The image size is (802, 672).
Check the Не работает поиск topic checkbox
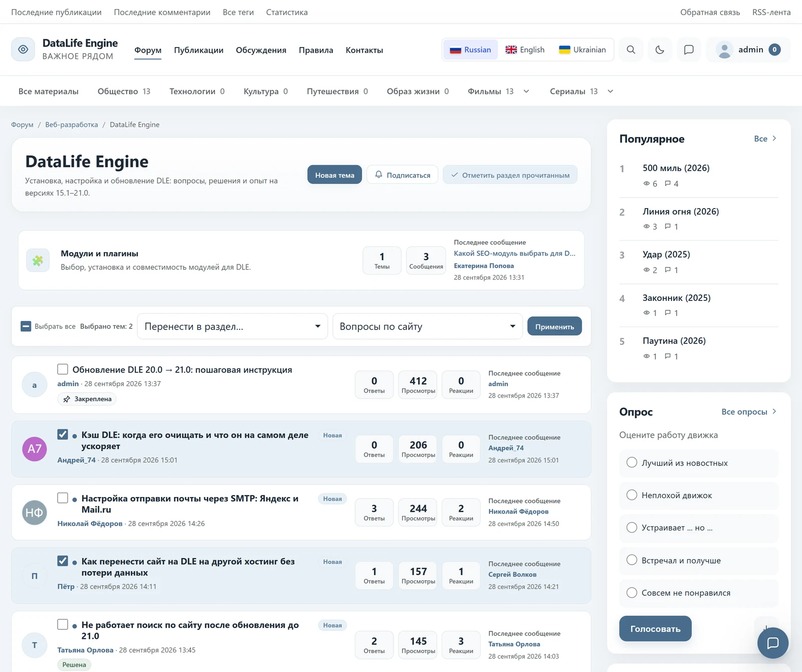tap(63, 624)
